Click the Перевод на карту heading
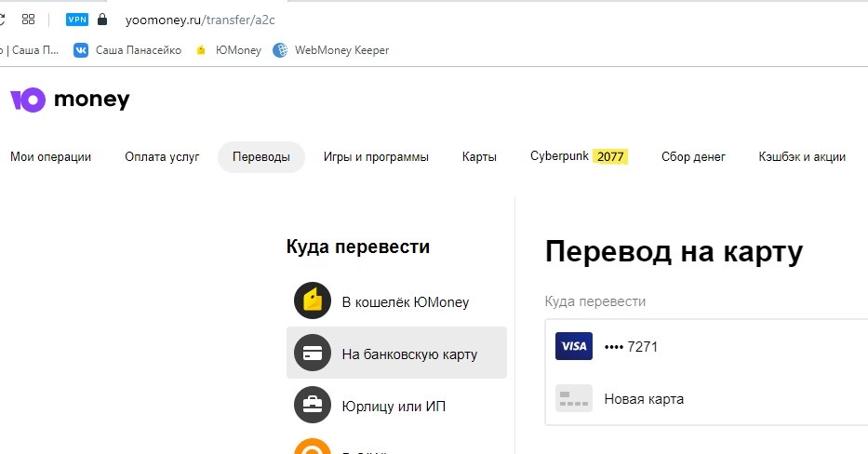 point(674,252)
